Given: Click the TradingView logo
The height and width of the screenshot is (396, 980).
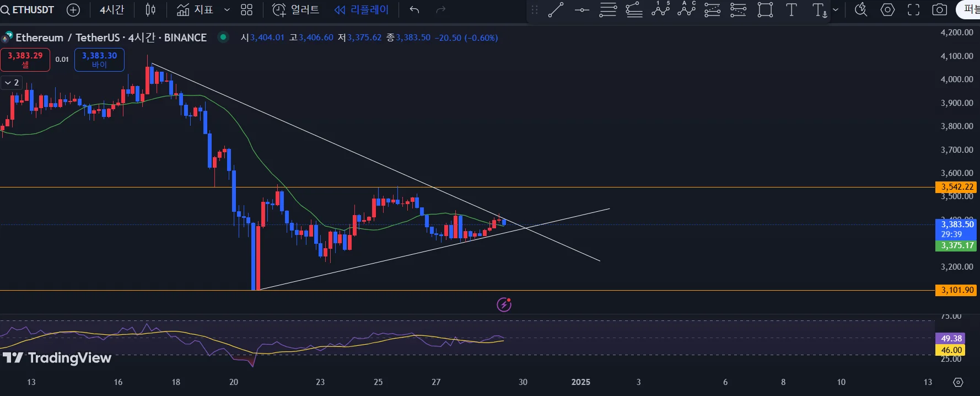Looking at the screenshot, I should tap(57, 358).
